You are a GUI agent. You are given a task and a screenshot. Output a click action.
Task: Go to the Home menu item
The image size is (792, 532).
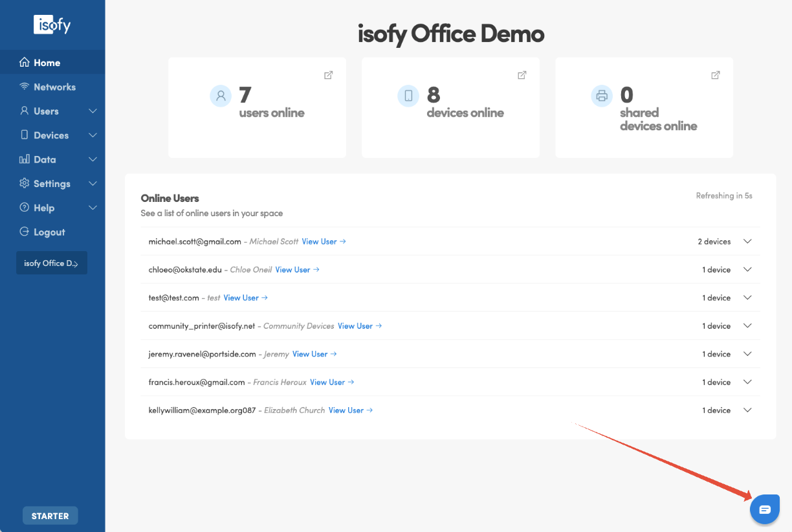click(x=52, y=63)
